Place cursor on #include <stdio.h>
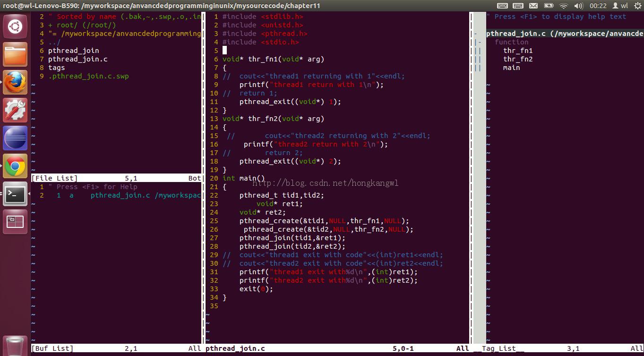The height and width of the screenshot is (356, 644). [261, 42]
